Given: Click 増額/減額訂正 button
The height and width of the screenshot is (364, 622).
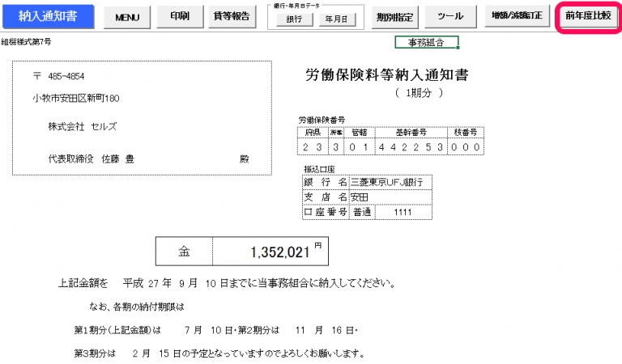Looking at the screenshot, I should pyautogui.click(x=518, y=16).
